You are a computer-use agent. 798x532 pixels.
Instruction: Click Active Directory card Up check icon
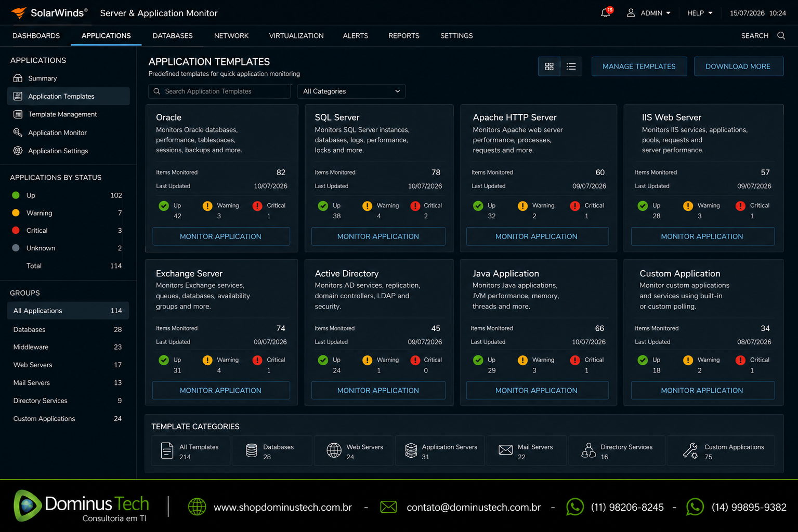[x=323, y=360]
